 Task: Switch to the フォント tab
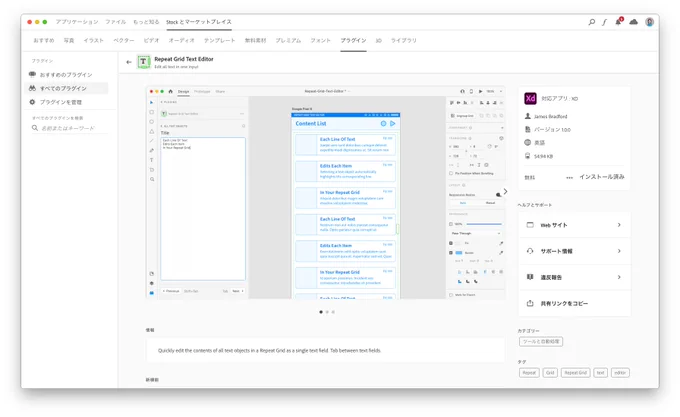(320, 40)
